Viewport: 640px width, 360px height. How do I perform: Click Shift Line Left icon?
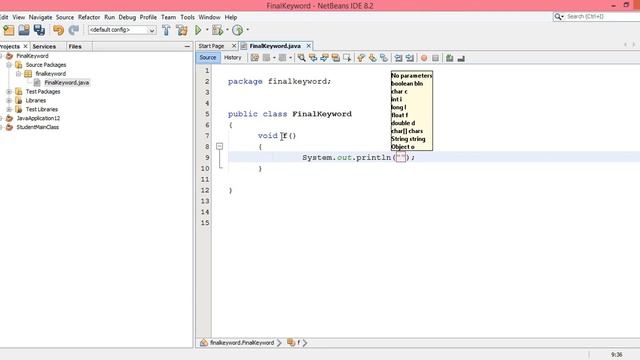pos(398,58)
